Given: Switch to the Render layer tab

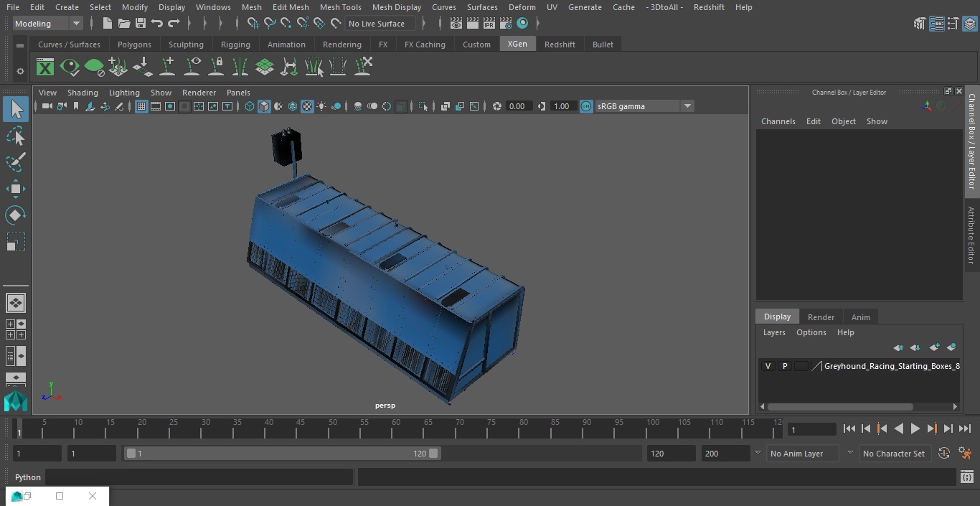Looking at the screenshot, I should [821, 317].
